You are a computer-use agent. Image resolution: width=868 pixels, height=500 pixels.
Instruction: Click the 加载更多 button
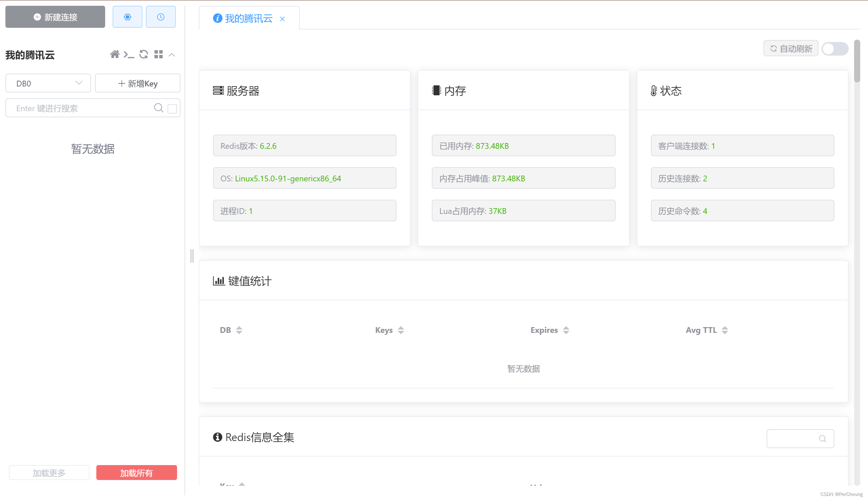click(49, 473)
